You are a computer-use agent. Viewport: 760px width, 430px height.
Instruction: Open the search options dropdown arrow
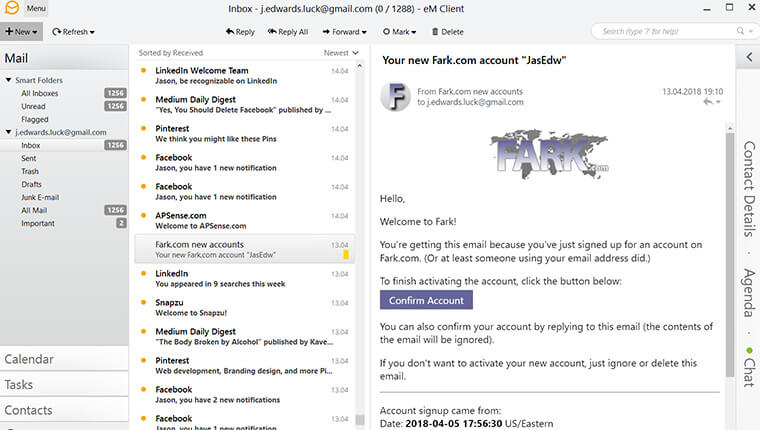[750, 32]
